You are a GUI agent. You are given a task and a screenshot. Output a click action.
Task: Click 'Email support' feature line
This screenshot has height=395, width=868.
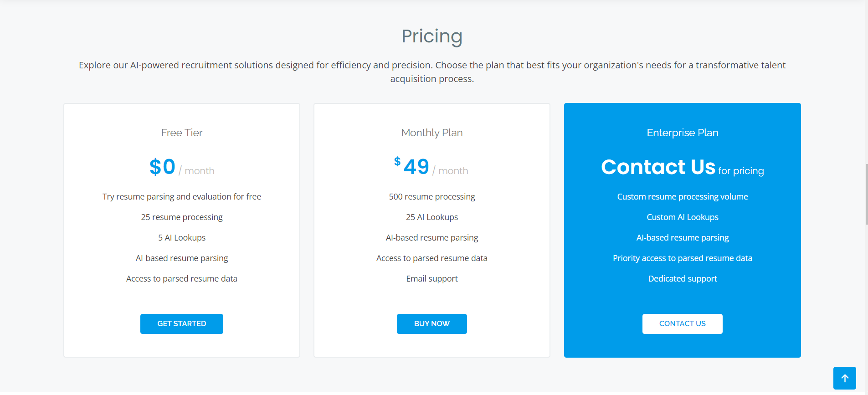click(432, 279)
